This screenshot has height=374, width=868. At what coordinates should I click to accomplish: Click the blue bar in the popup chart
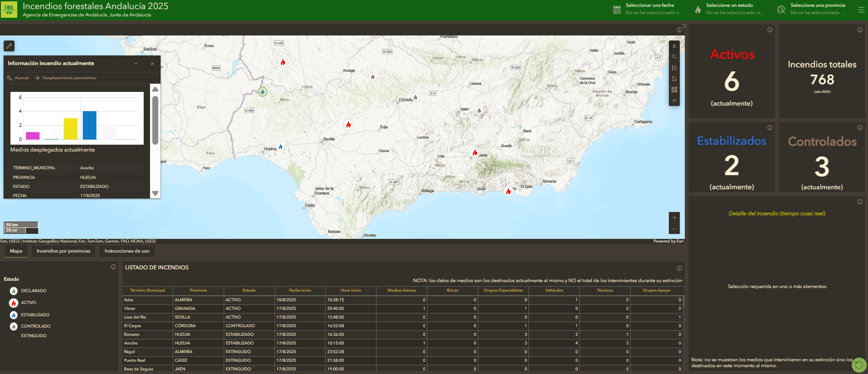90,125
